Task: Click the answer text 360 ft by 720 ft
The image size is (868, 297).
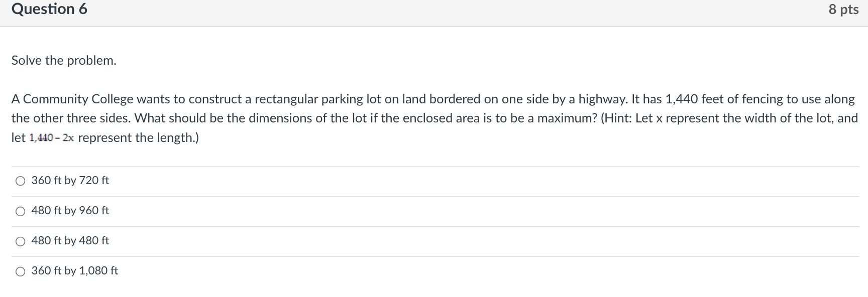Action: coord(70,180)
